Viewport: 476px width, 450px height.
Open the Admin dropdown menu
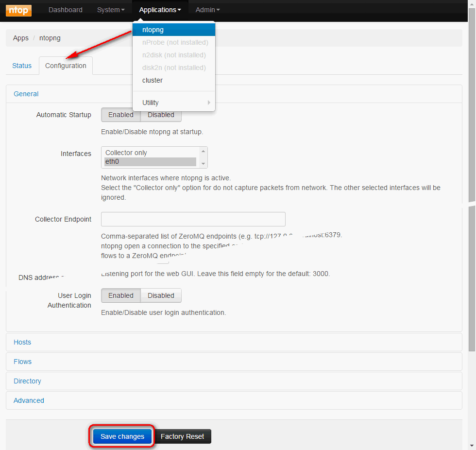[x=207, y=10]
